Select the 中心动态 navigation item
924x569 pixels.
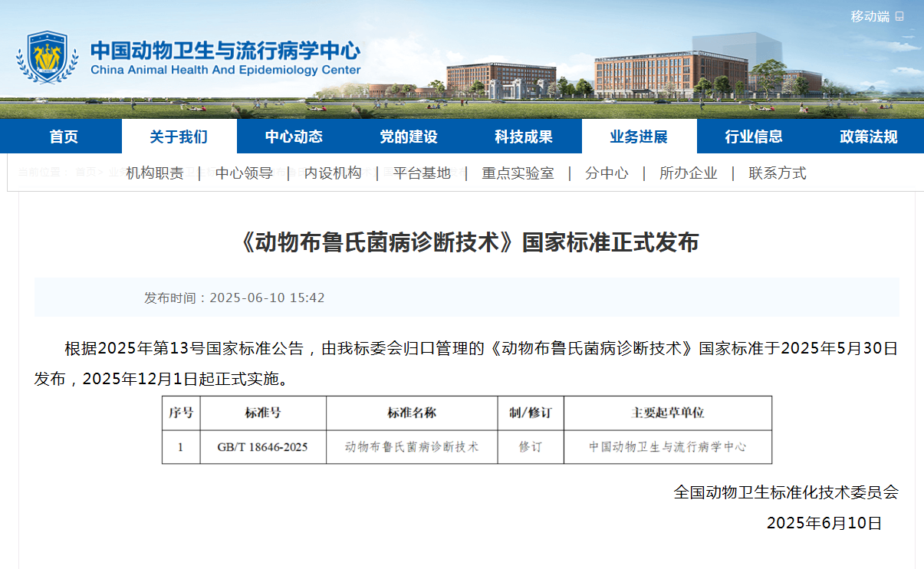pos(294,136)
